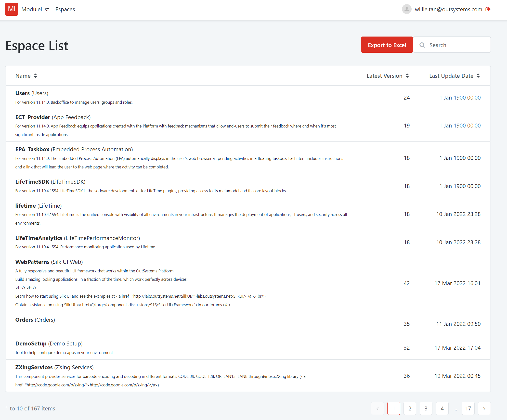
Task: Open the Espaces navigation item
Action: click(x=65, y=9)
